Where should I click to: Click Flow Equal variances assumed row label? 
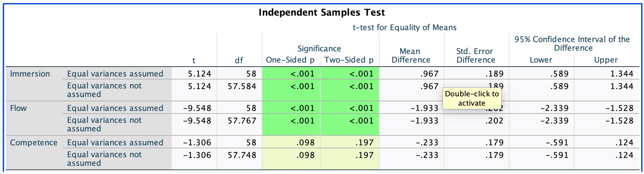pos(115,108)
